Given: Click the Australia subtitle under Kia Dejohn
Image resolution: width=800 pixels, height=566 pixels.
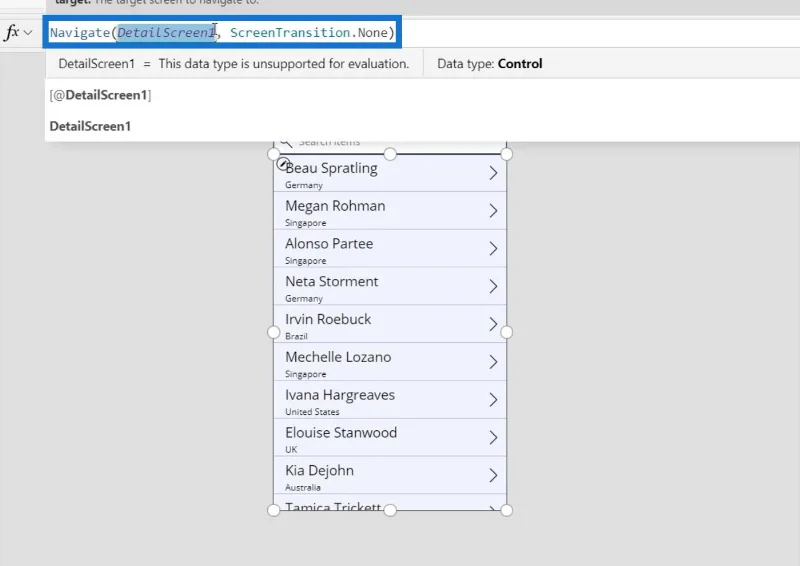Looking at the screenshot, I should pos(303,487).
